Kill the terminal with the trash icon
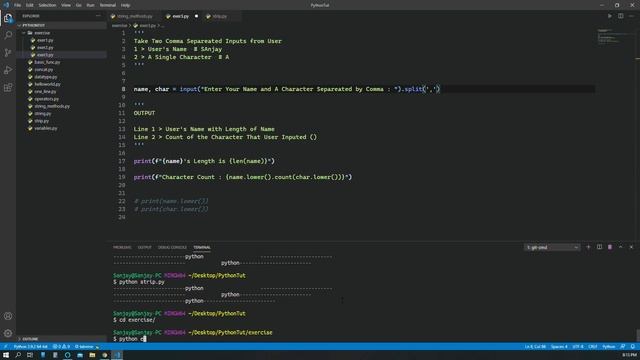 pos(610,247)
